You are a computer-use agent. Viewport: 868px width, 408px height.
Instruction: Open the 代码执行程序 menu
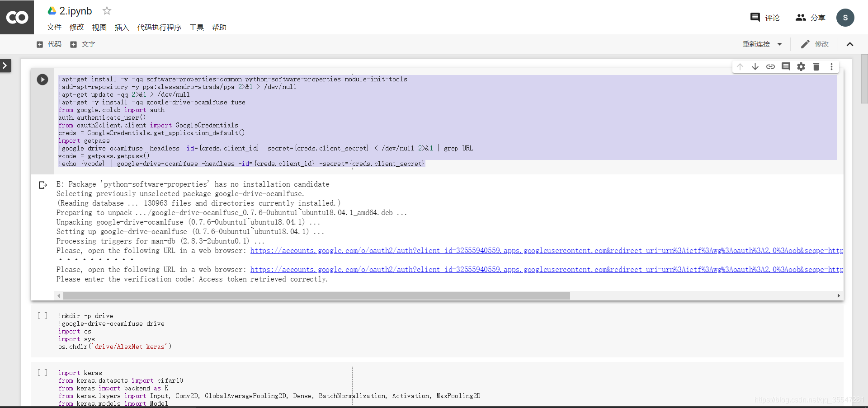(159, 27)
